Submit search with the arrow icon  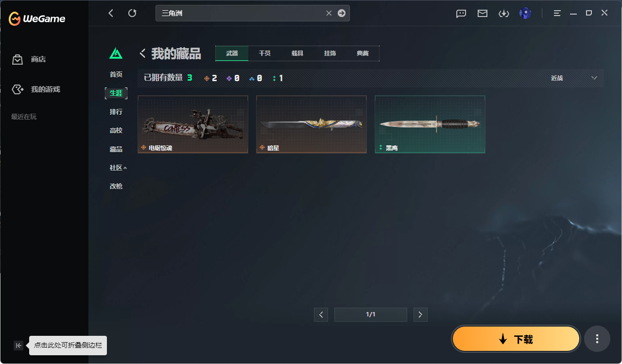tap(342, 13)
